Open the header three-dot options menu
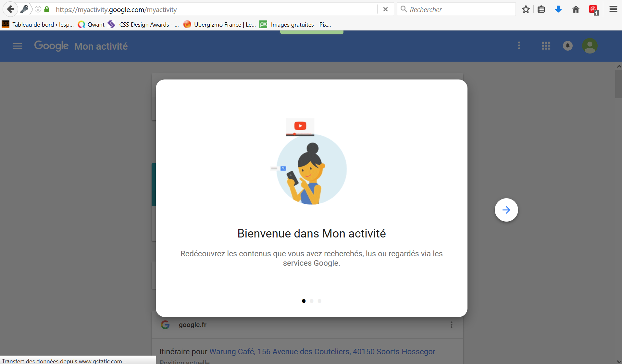The height and width of the screenshot is (364, 622). pos(519,46)
